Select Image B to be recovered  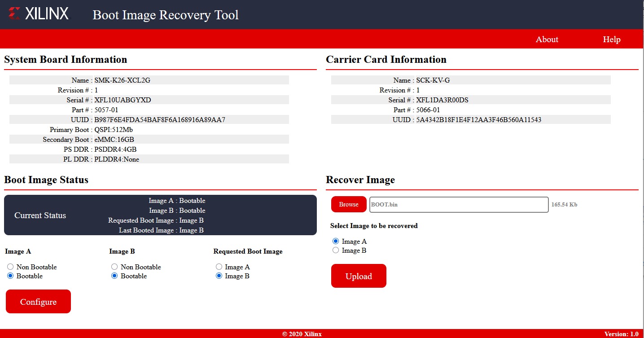click(336, 250)
